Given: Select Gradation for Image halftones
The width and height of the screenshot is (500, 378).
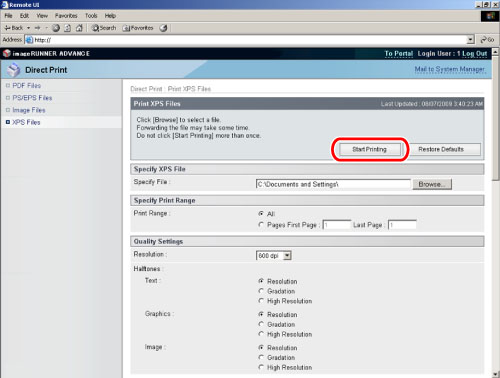Looking at the screenshot, I should point(261,357).
